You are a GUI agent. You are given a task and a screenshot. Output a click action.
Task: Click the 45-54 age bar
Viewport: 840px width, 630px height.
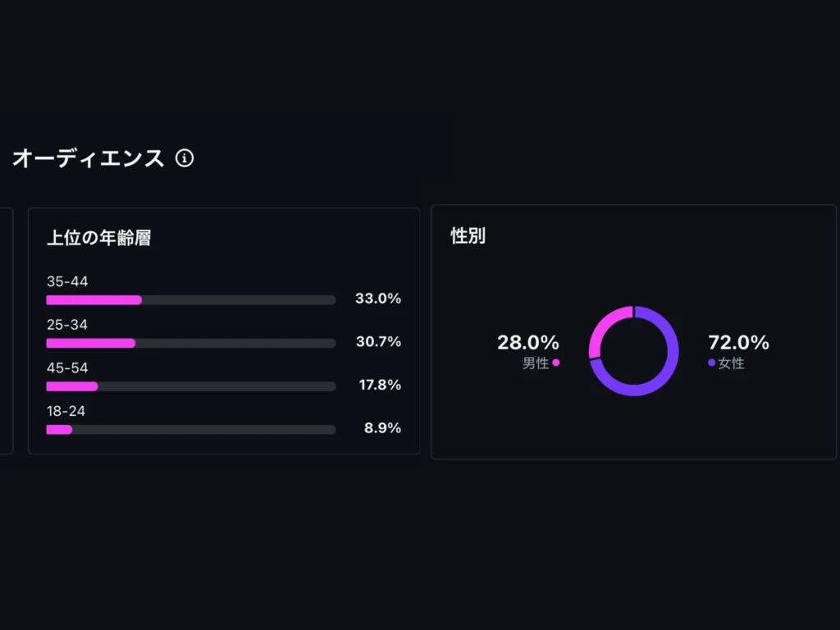190,386
